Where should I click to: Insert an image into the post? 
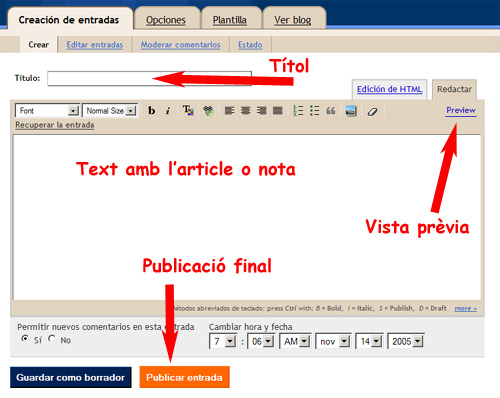[x=351, y=111]
